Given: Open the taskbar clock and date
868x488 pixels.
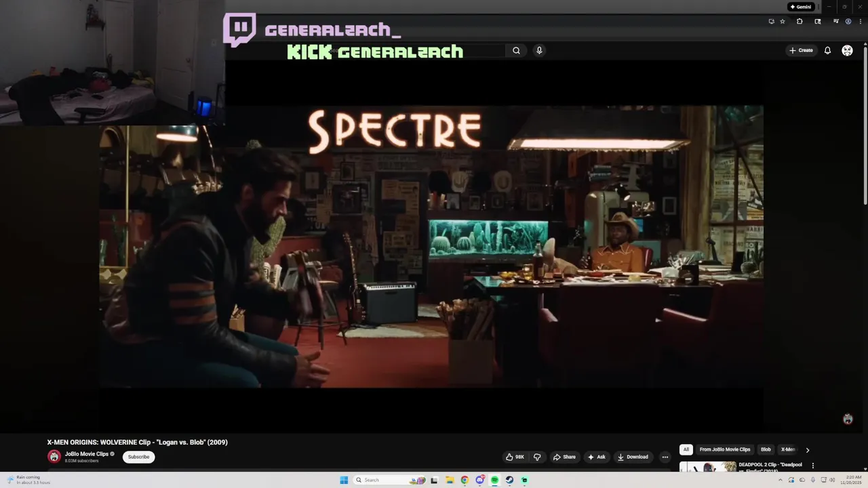Looking at the screenshot, I should click(852, 480).
